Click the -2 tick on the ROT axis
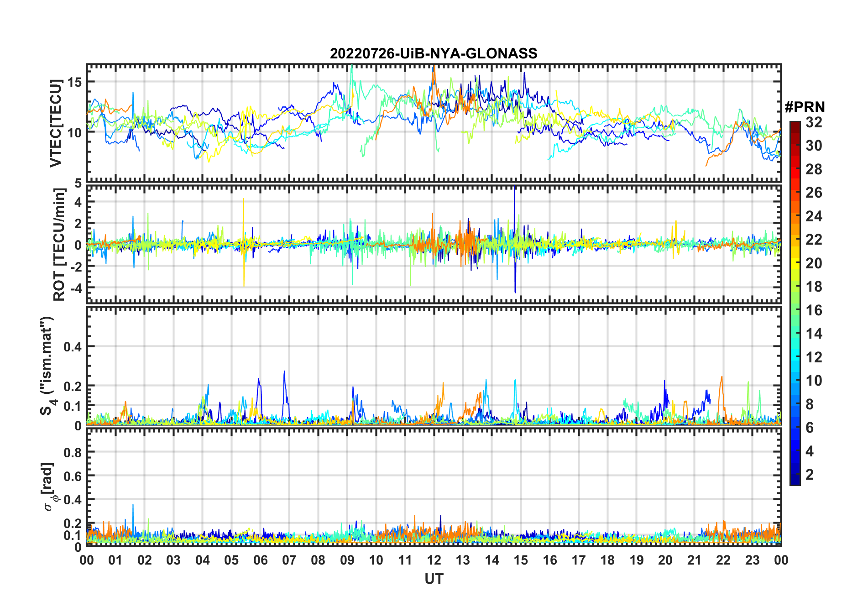This screenshot has width=868, height=607. 75,267
